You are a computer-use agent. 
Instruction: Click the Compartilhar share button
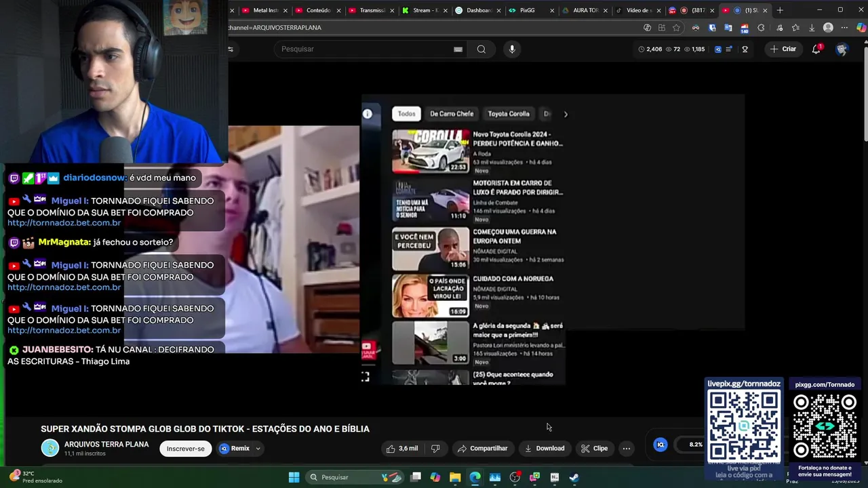click(x=482, y=448)
